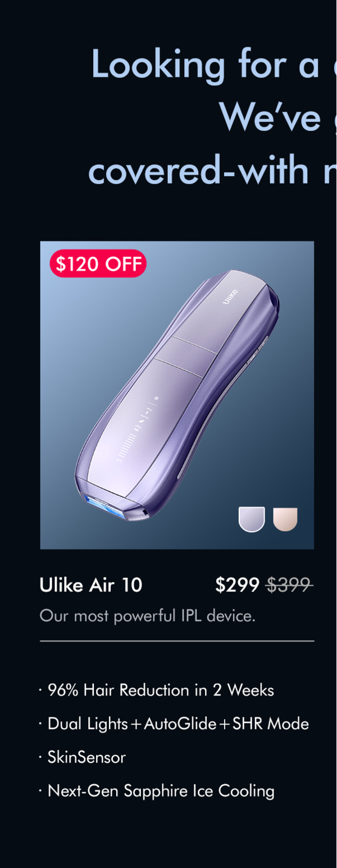Click the $299 sale price
This screenshot has height=868, width=337.
coord(237,585)
